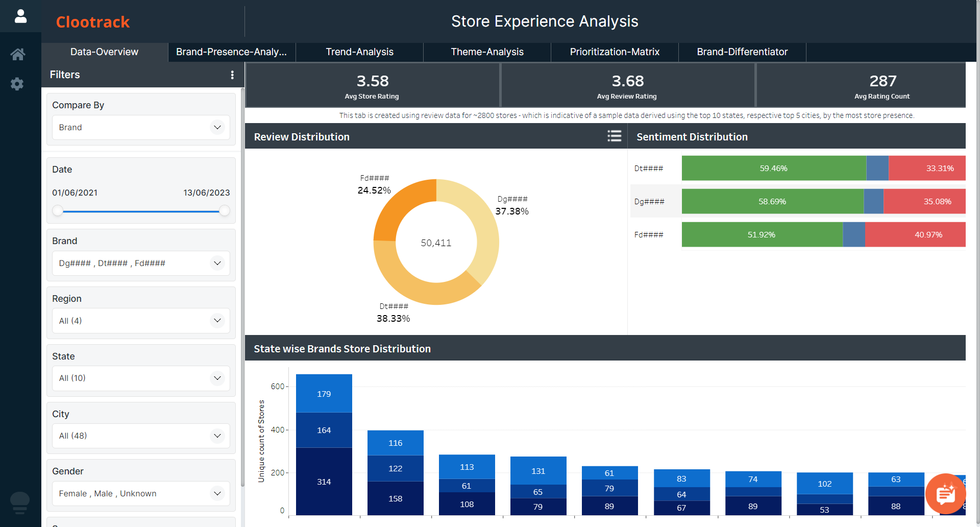Expand the Region filter dropdown
The height and width of the screenshot is (527, 980).
coord(141,321)
